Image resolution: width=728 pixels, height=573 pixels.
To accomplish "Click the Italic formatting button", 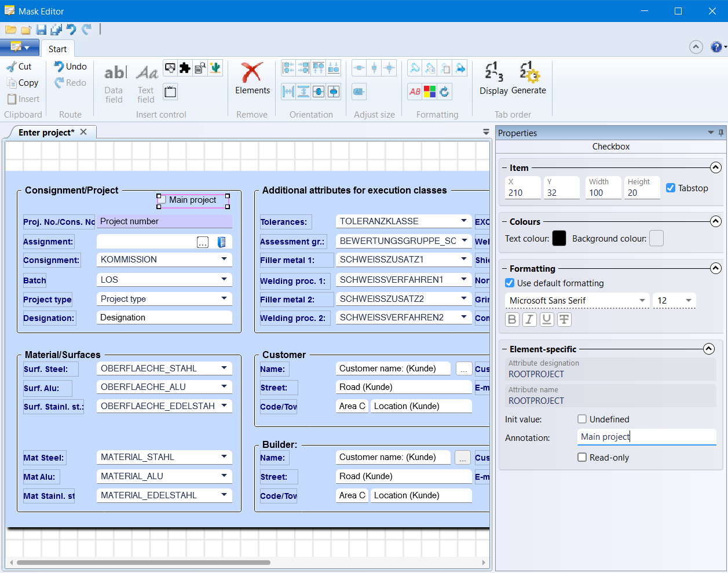I will coord(529,319).
